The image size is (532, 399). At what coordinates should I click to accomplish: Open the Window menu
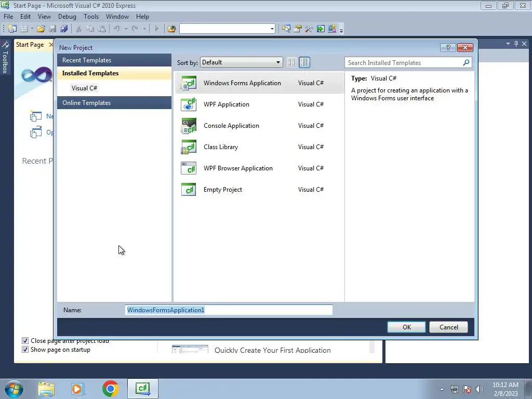pyautogui.click(x=117, y=16)
